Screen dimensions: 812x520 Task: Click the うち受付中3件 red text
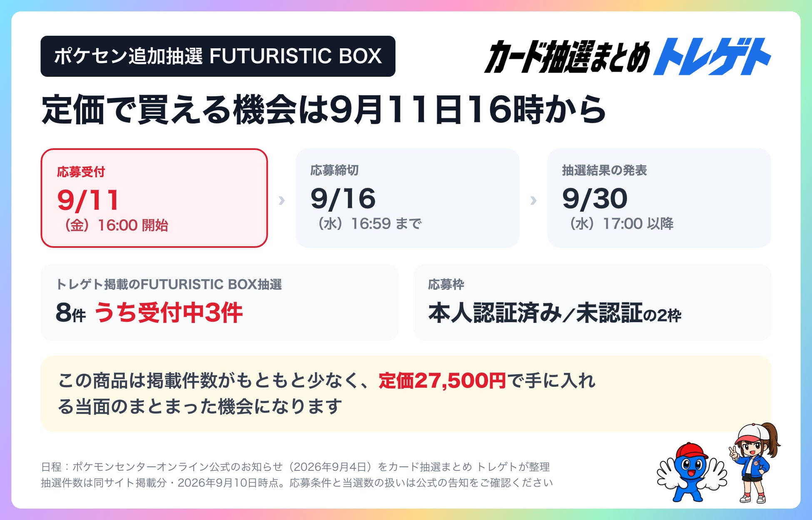coord(169,312)
